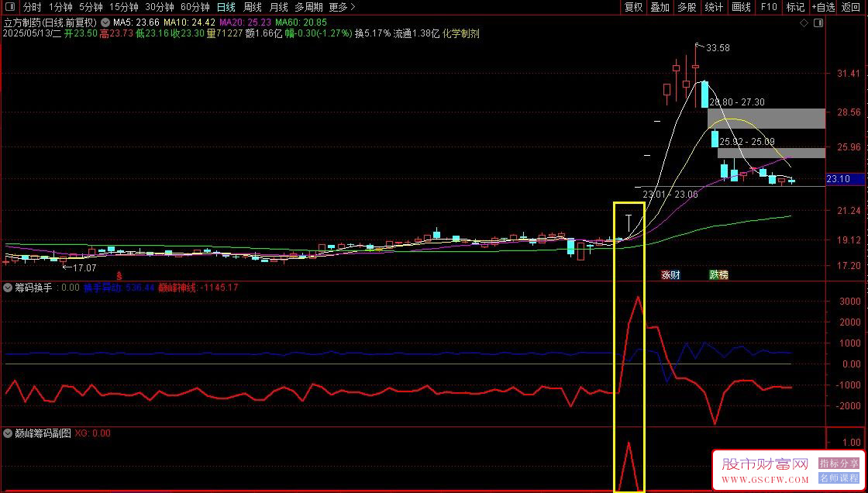Expand the 更多 periods menu
This screenshot has height=493, width=868.
(342, 7)
